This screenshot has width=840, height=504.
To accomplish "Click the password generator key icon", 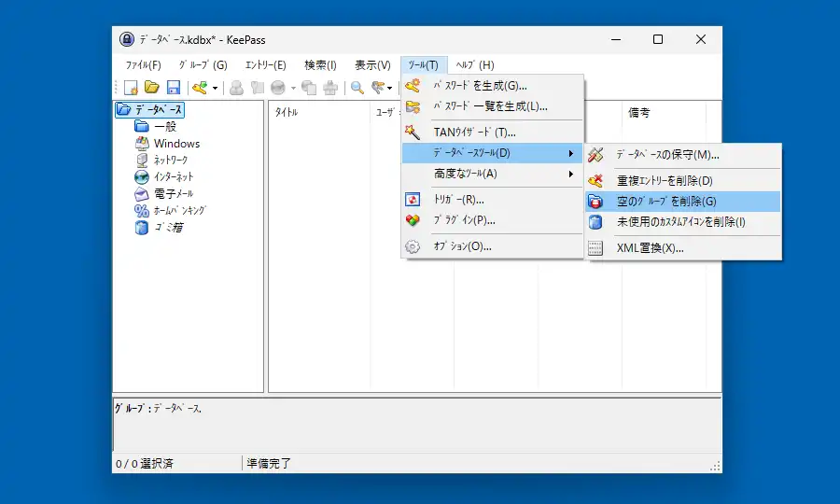I will (413, 86).
